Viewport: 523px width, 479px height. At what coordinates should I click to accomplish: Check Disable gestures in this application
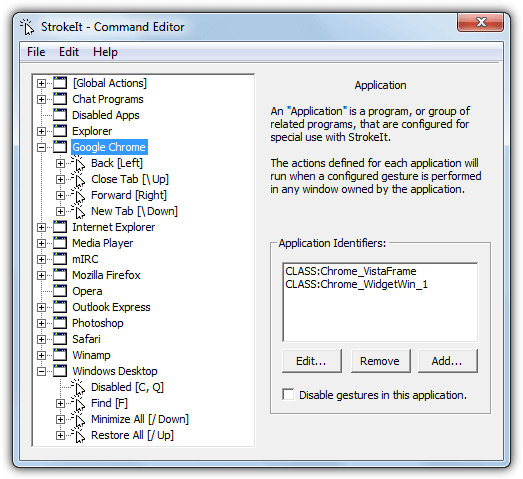pos(288,395)
